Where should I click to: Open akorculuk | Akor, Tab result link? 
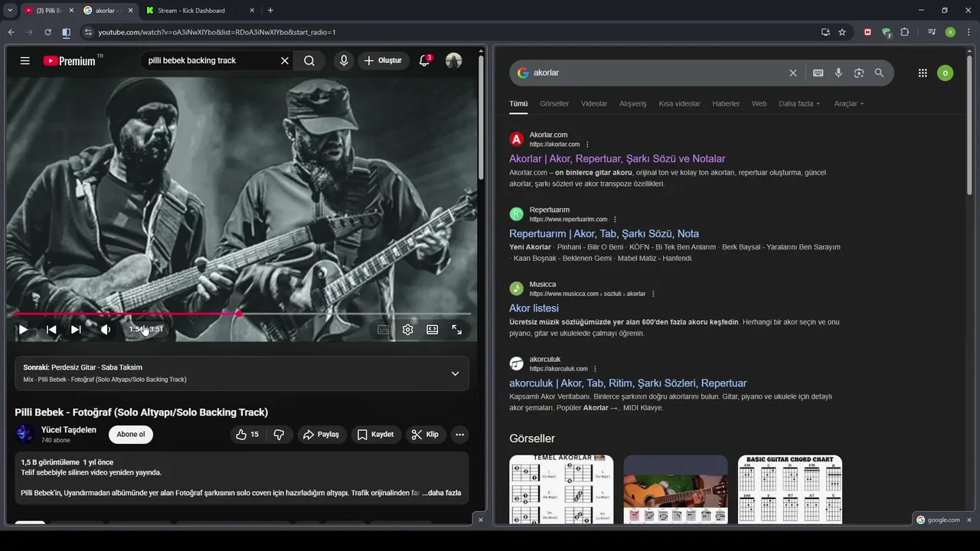[x=628, y=383]
